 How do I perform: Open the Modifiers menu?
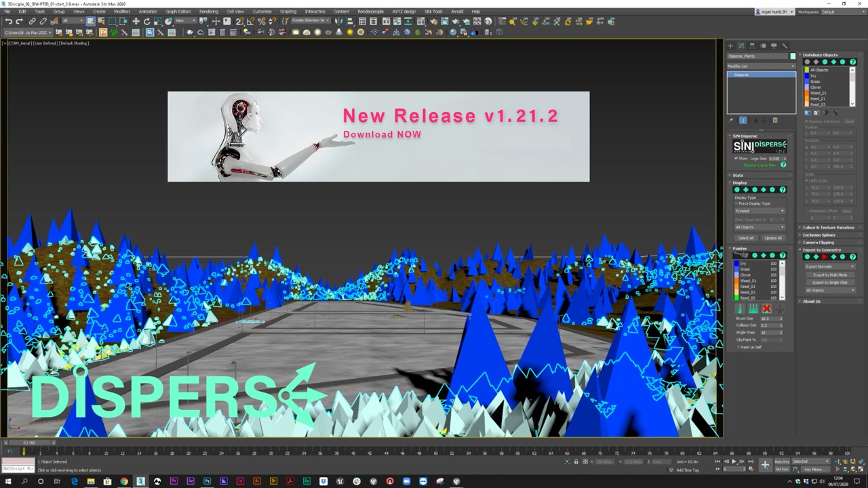(122, 12)
